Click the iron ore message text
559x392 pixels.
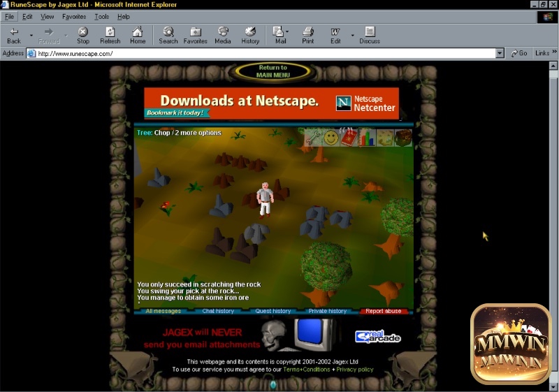193,298
